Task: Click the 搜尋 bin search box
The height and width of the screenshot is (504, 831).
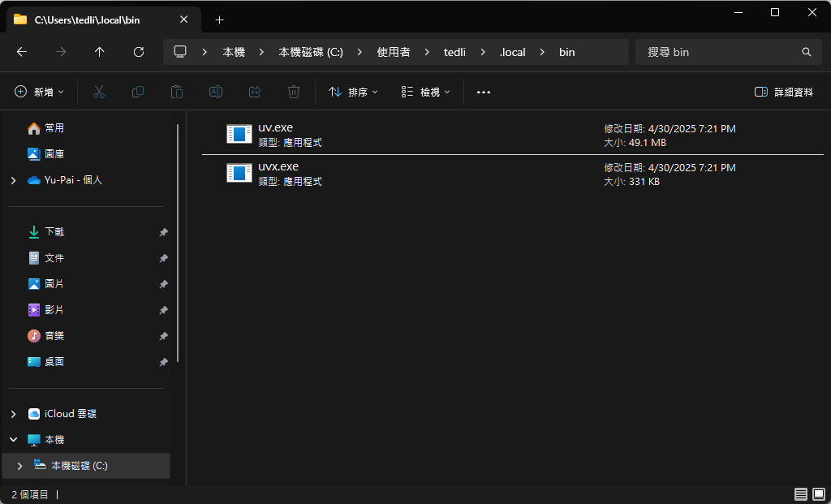Action: coord(726,51)
